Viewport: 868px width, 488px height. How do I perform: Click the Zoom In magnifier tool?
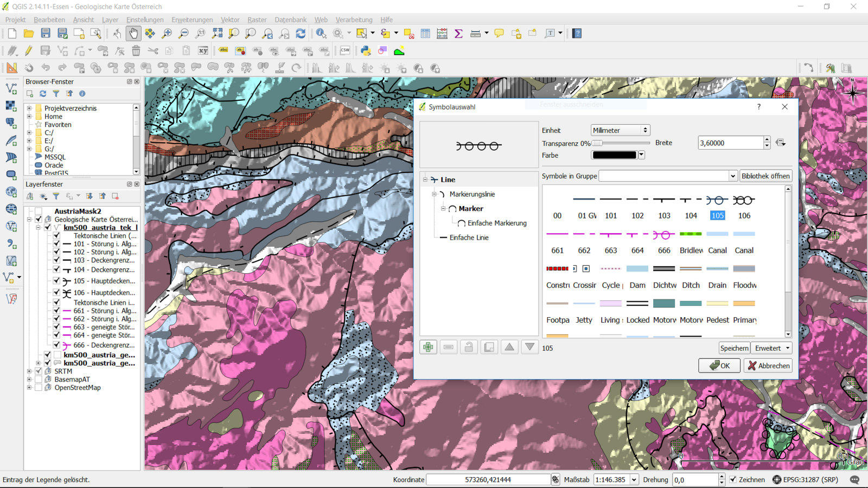[x=167, y=34]
